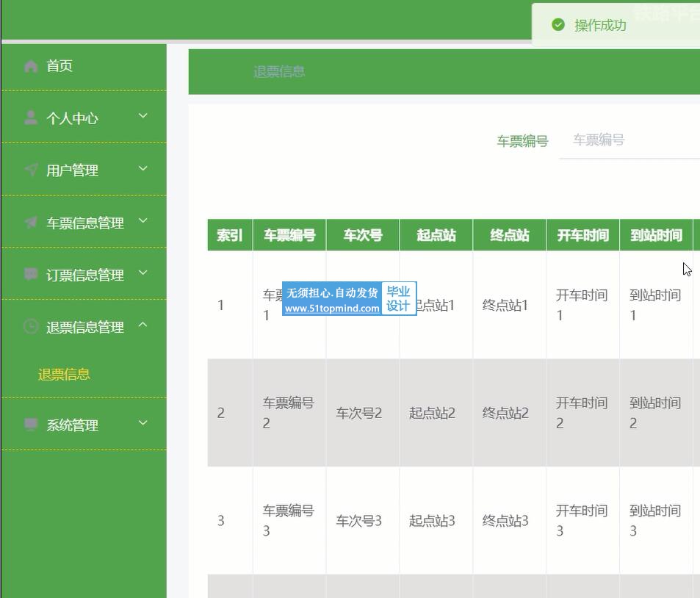The height and width of the screenshot is (598, 700).
Task: Click the 到站时间 column header
Action: pos(656,235)
